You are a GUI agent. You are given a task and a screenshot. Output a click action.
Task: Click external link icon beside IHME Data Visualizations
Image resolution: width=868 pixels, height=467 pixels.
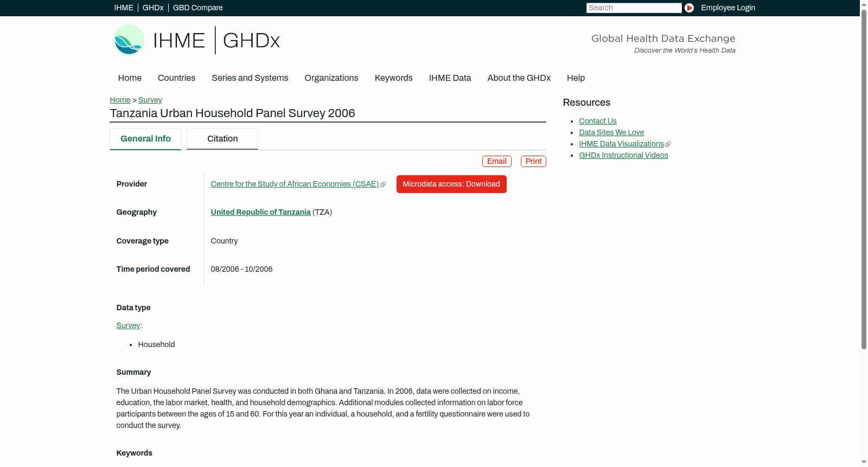coord(668,144)
